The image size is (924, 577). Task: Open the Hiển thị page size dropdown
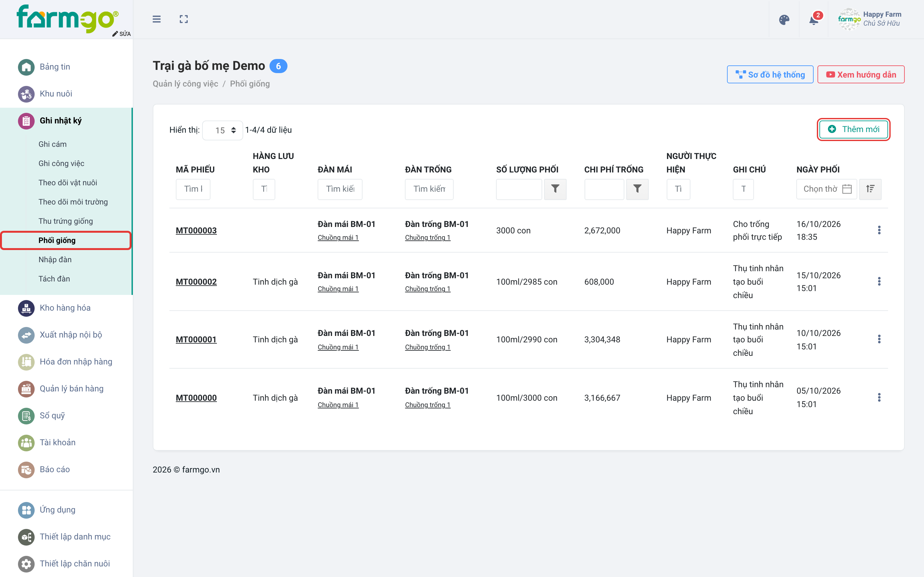223,130
